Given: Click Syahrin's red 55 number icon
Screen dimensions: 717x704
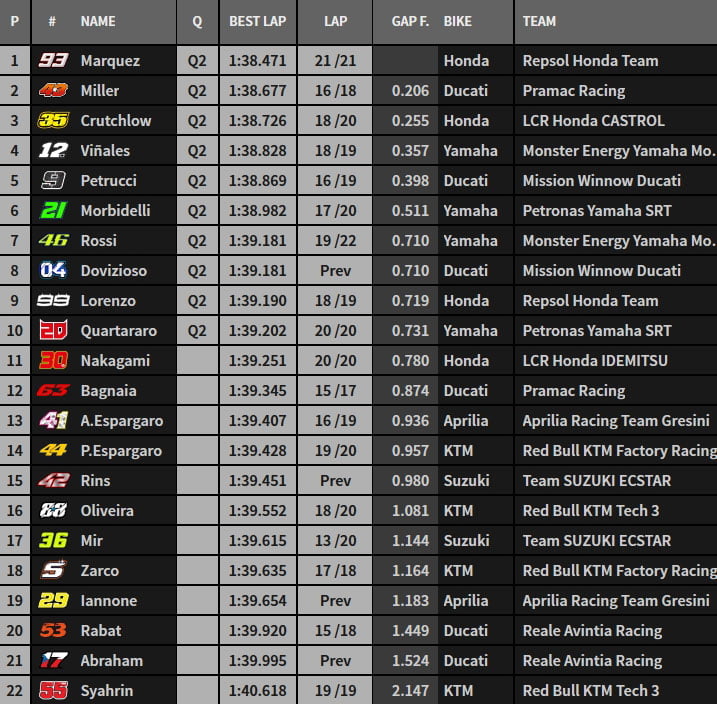Looking at the screenshot, I should click(x=53, y=691).
